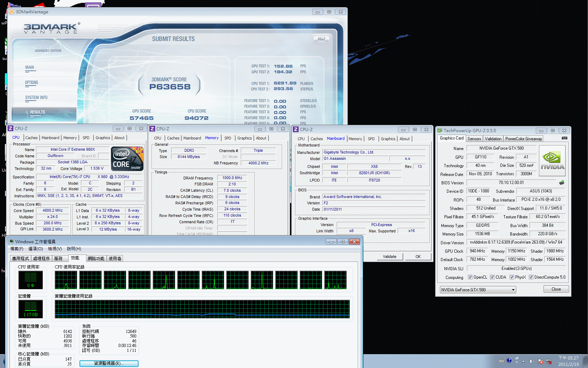Click the network disconnected tray icon
The image size is (588, 368).
point(549,361)
